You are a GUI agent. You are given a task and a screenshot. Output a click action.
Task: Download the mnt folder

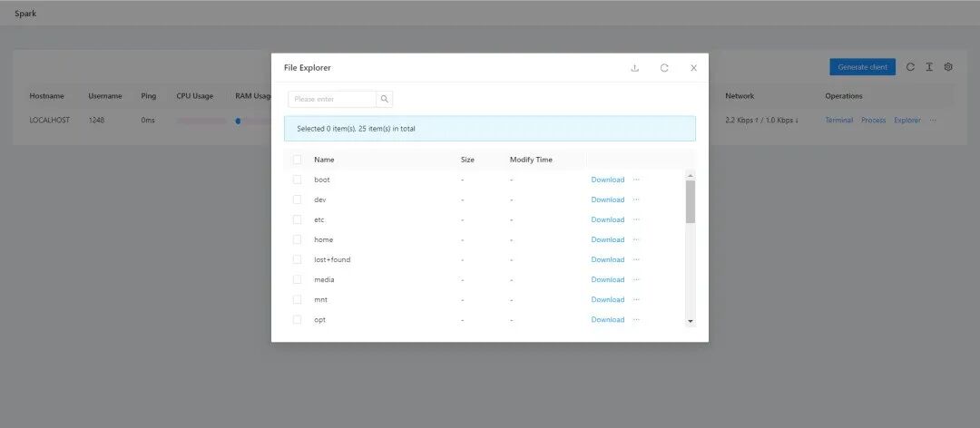[607, 299]
